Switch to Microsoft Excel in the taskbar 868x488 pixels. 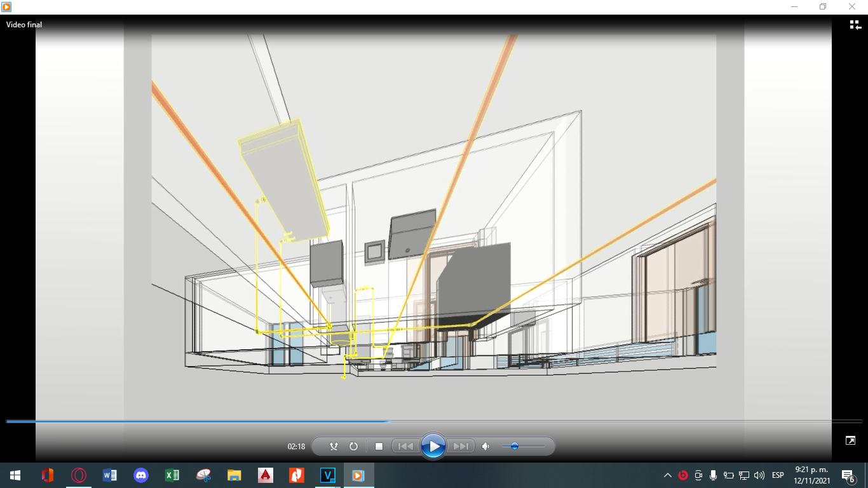coord(172,475)
